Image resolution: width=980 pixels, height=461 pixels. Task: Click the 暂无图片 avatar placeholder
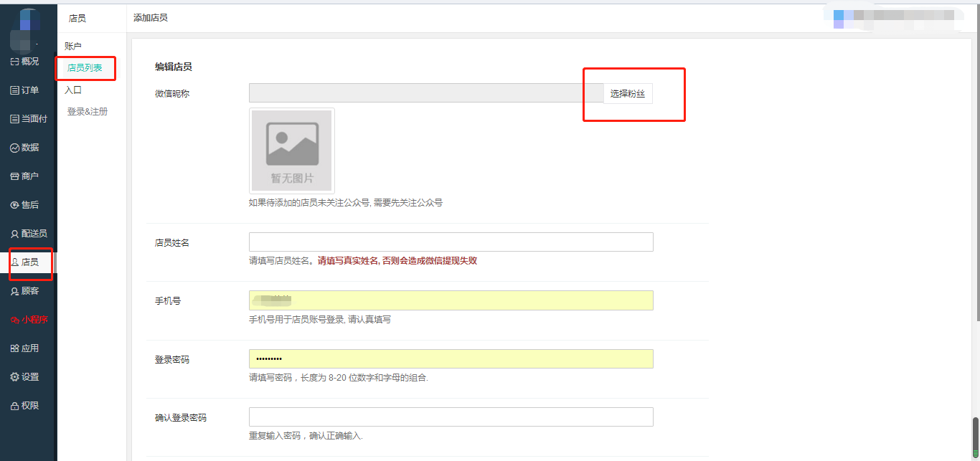[x=292, y=151]
